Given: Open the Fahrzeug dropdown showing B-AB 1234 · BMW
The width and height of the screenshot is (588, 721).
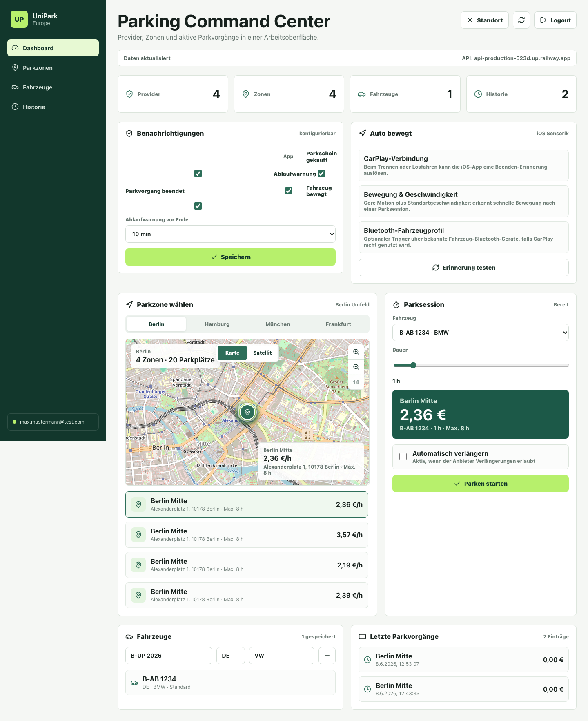Looking at the screenshot, I should pos(481,333).
